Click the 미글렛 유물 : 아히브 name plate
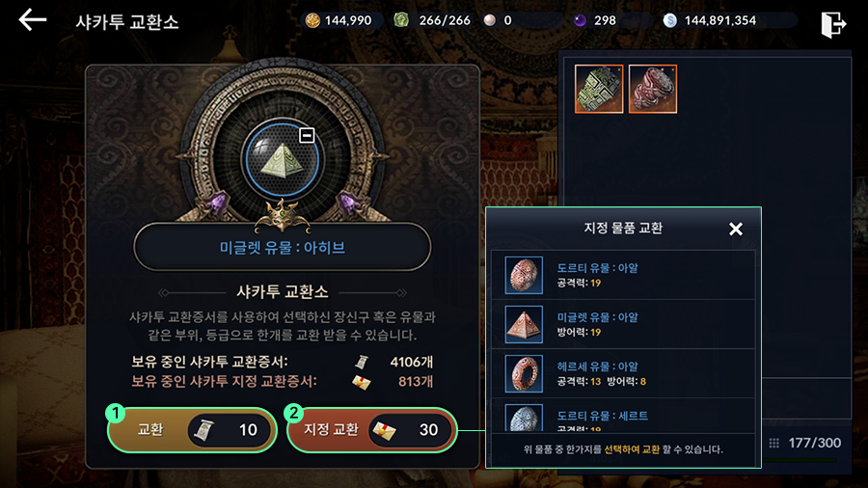 coord(283,247)
